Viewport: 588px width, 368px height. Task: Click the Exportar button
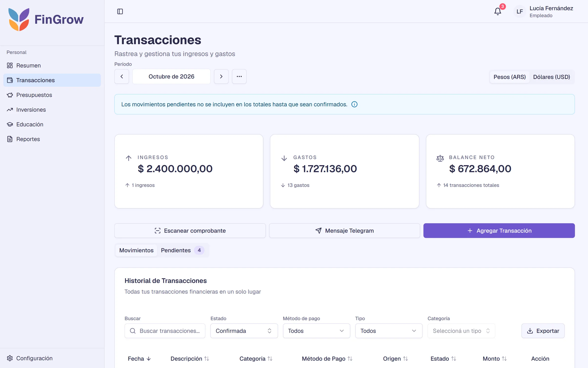tap(543, 331)
